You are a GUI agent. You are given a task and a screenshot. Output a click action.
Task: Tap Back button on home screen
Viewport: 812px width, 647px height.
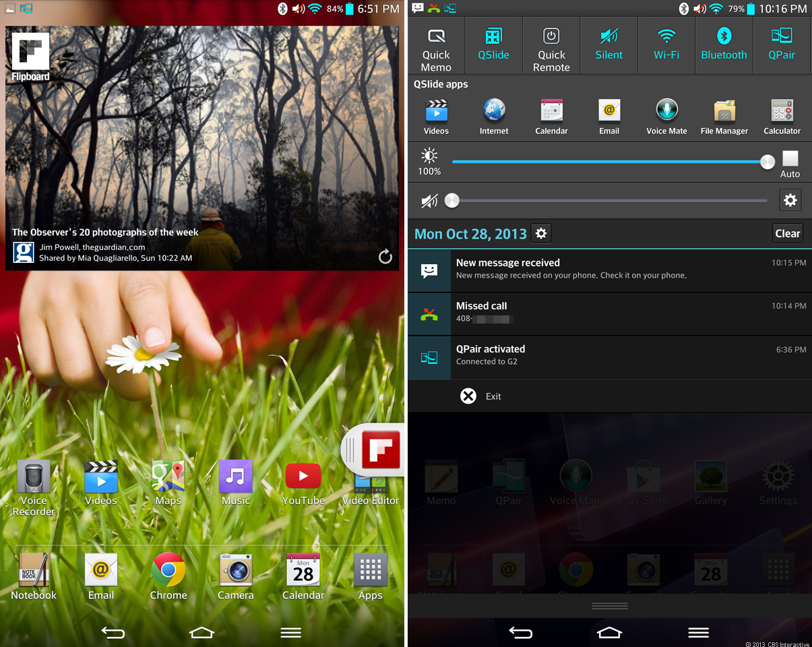pos(113,632)
